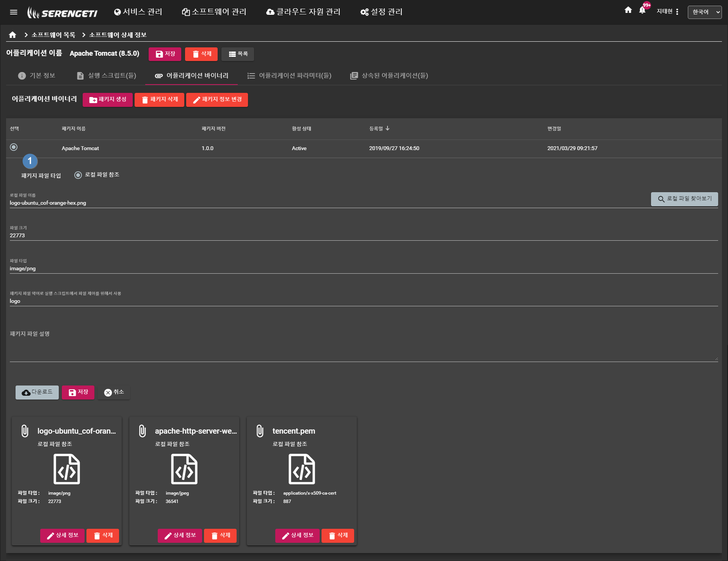Screen dimensions: 728x561
Task: Open user menu three-dots icon
Action: pyautogui.click(x=677, y=12)
